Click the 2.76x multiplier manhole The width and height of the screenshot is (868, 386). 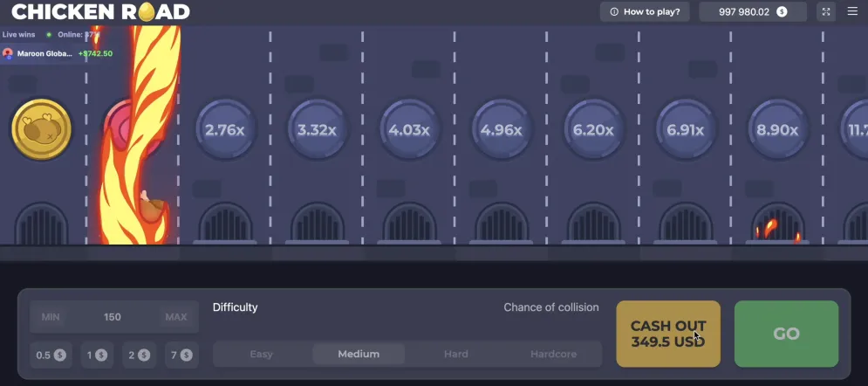225,130
